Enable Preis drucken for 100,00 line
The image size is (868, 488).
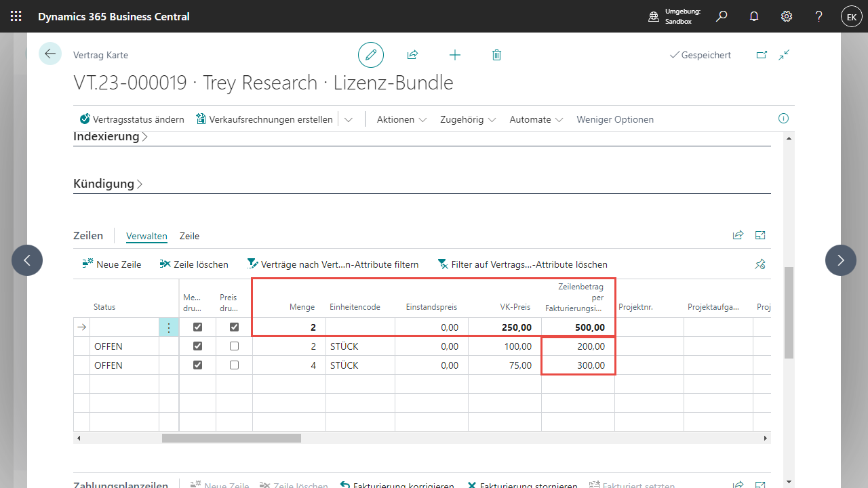234,346
